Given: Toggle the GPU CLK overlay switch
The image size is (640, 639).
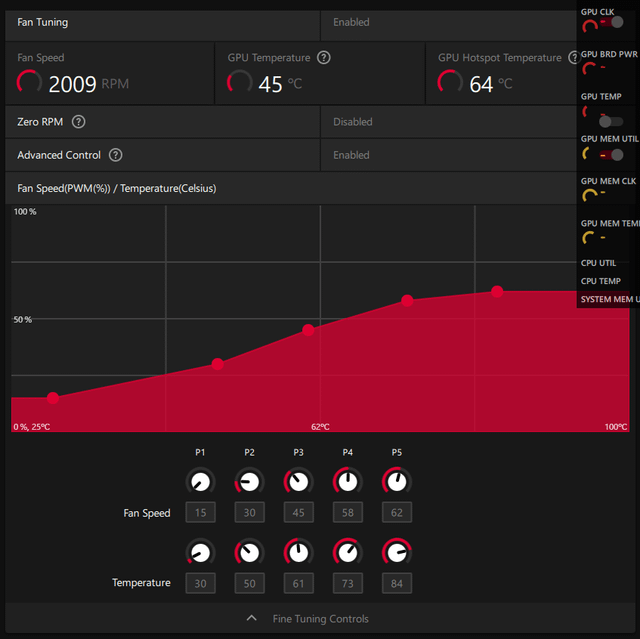Looking at the screenshot, I should tap(612, 22).
